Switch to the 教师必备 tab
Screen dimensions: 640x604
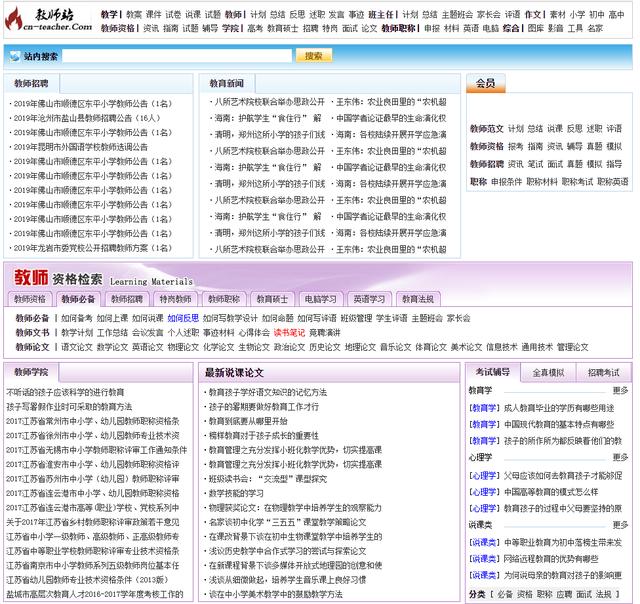pyautogui.click(x=78, y=299)
